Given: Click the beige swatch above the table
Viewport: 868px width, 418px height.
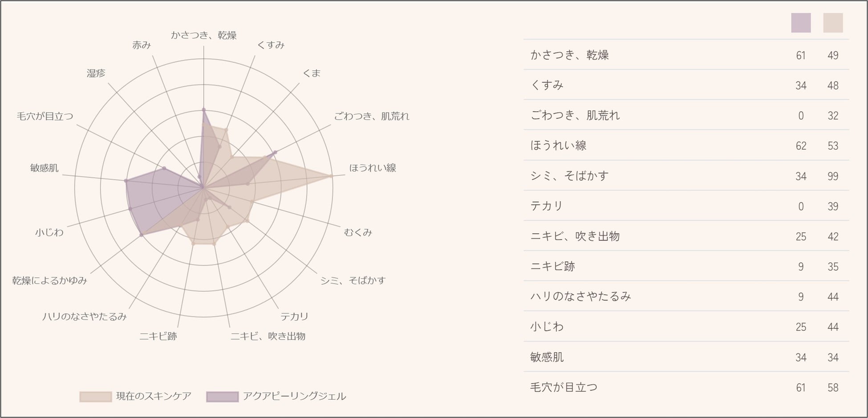Looking at the screenshot, I should tap(833, 23).
